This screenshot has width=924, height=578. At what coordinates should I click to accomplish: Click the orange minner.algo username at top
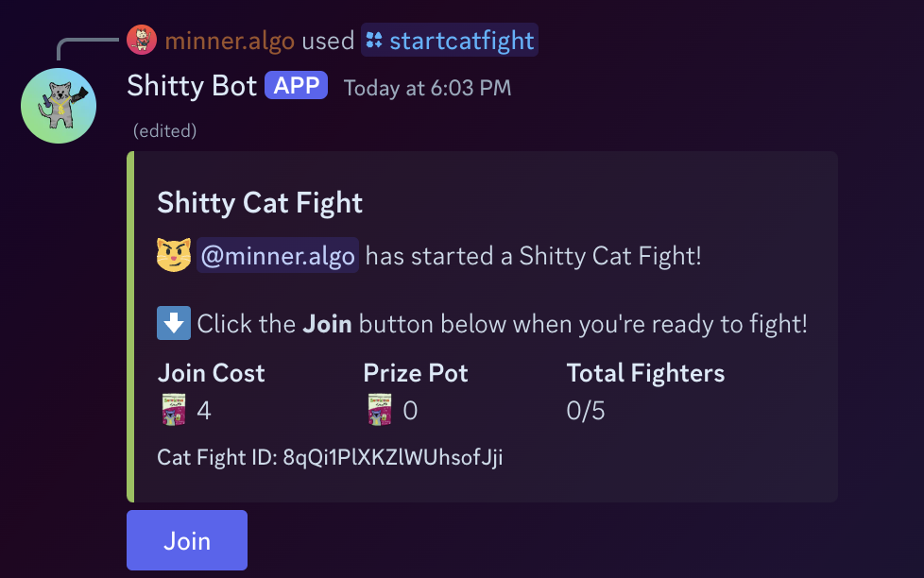230,41
